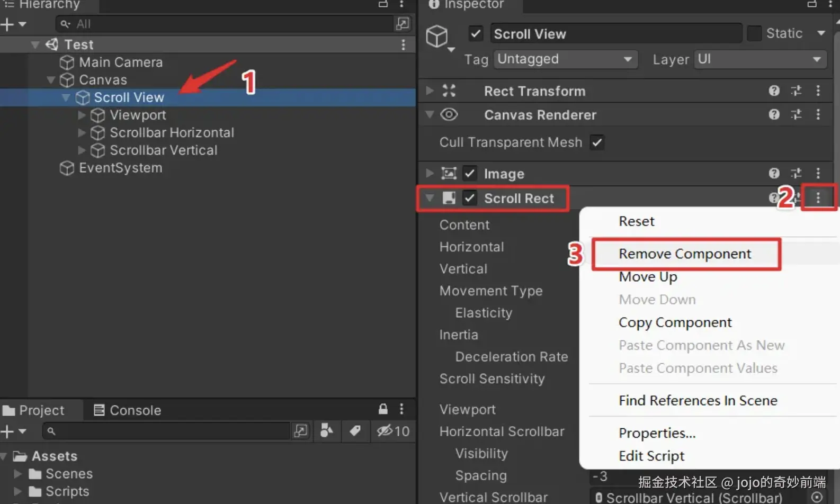The height and width of the screenshot is (504, 840).
Task: Collapse the Scroll View tree item
Action: pos(66,97)
